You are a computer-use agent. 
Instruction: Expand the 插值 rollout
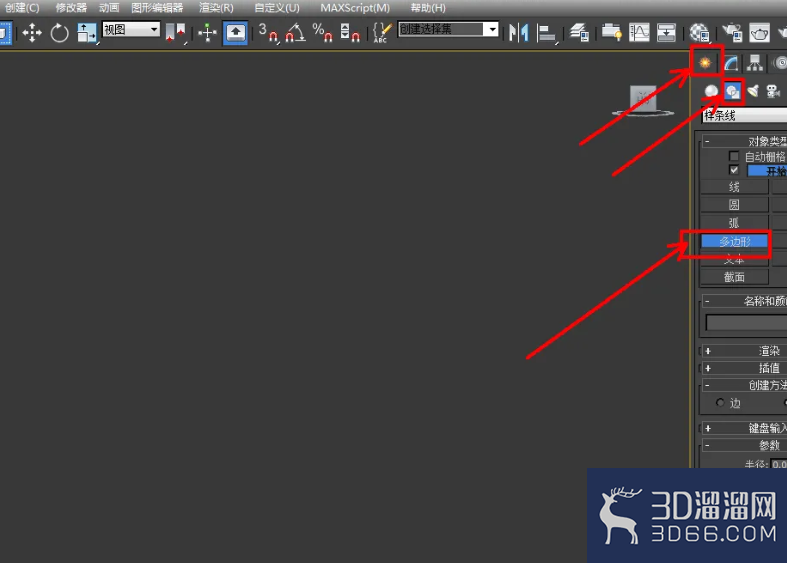744,368
